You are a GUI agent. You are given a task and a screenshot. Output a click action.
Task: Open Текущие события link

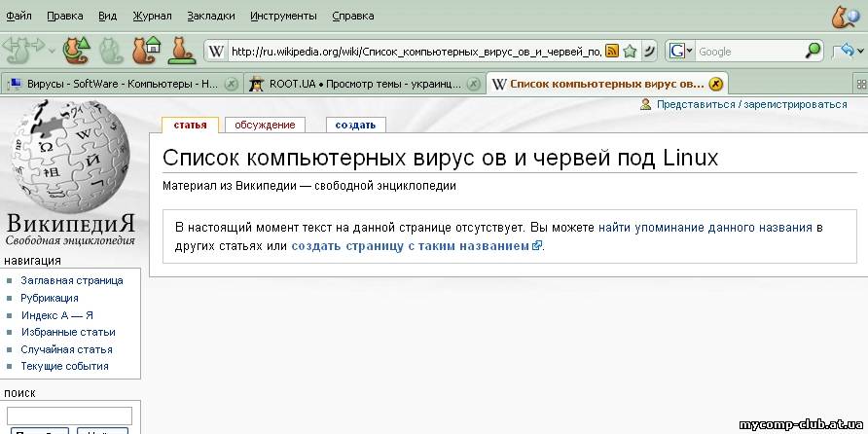[64, 366]
